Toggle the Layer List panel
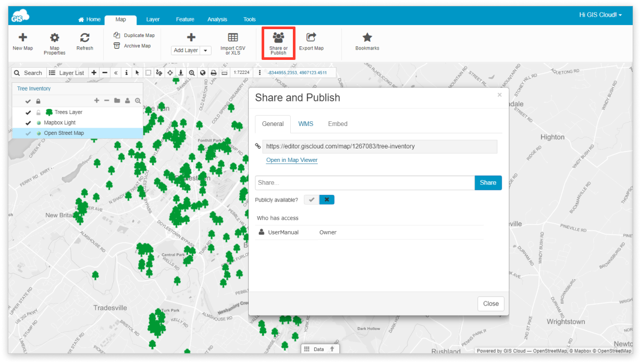 click(67, 73)
